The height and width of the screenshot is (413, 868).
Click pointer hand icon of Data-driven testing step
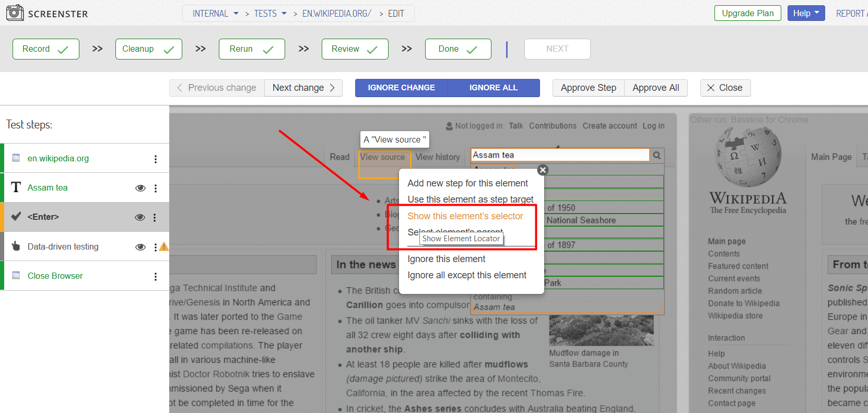16,246
